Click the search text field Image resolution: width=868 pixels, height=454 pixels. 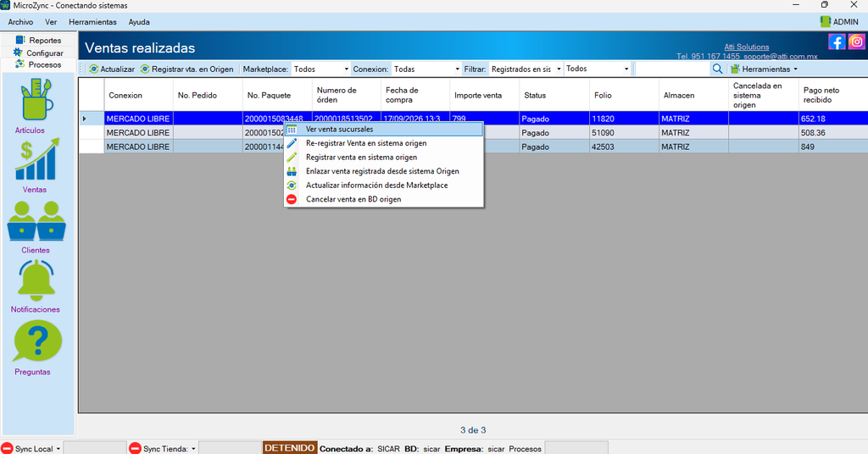click(672, 69)
